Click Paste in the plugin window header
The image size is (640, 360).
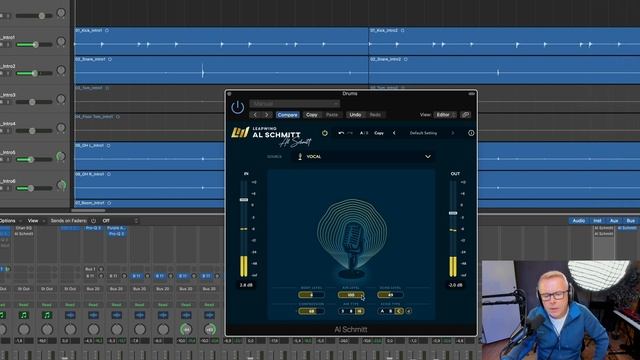(x=332, y=115)
